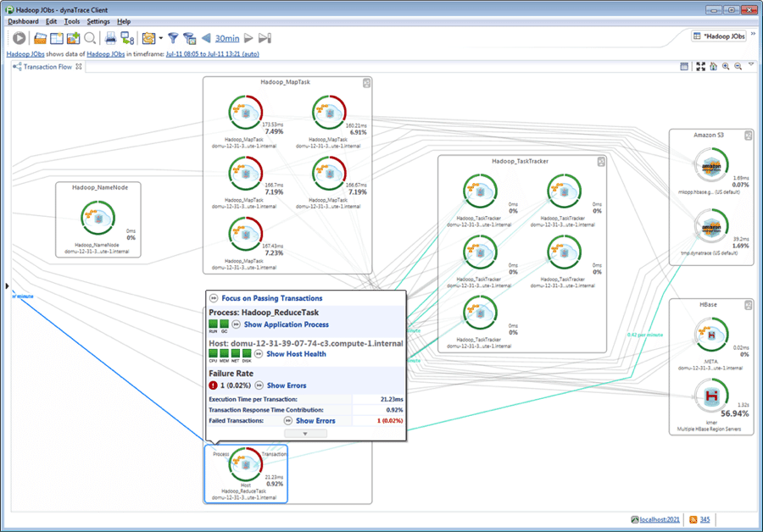Collapse the Amazon S3 group
Image resolution: width=763 pixels, height=532 pixels.
tap(749, 136)
